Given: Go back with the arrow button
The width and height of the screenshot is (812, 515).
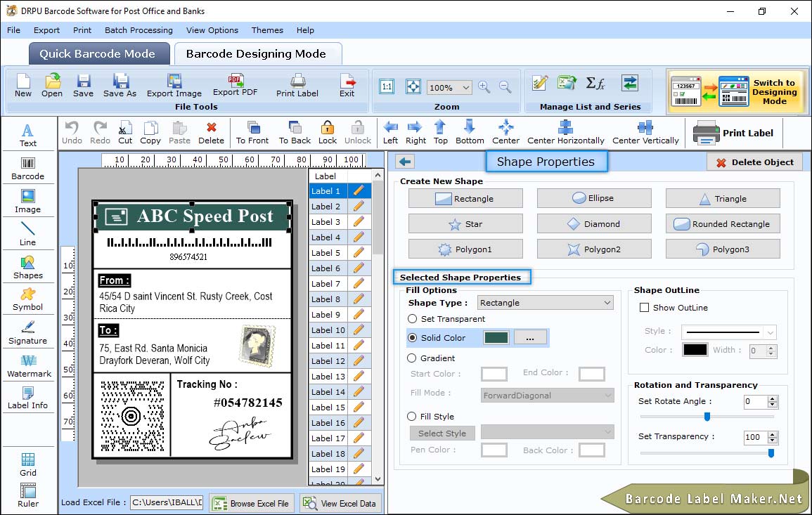Looking at the screenshot, I should coord(405,162).
